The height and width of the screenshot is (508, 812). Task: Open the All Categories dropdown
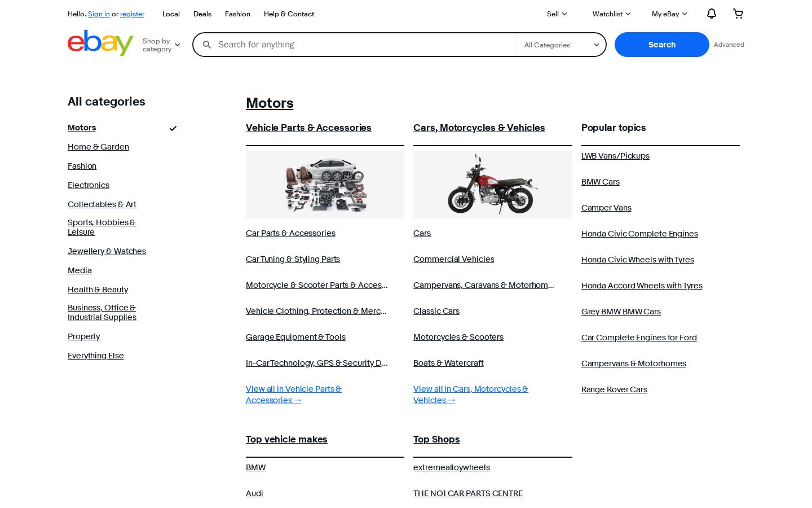tap(561, 45)
